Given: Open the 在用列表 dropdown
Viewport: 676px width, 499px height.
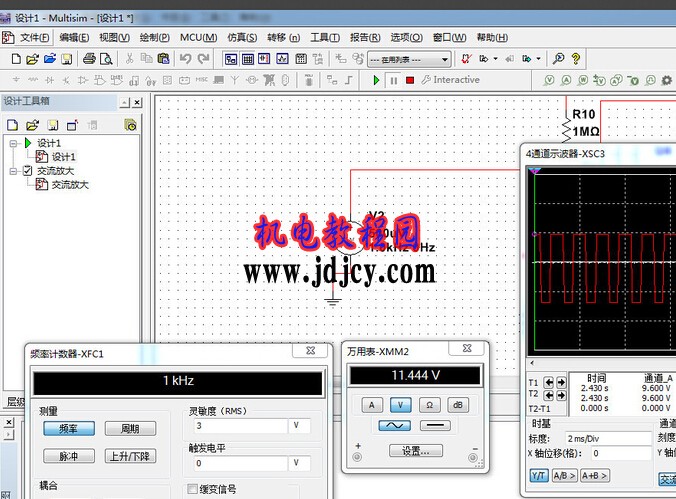Looking at the screenshot, I should [409, 60].
